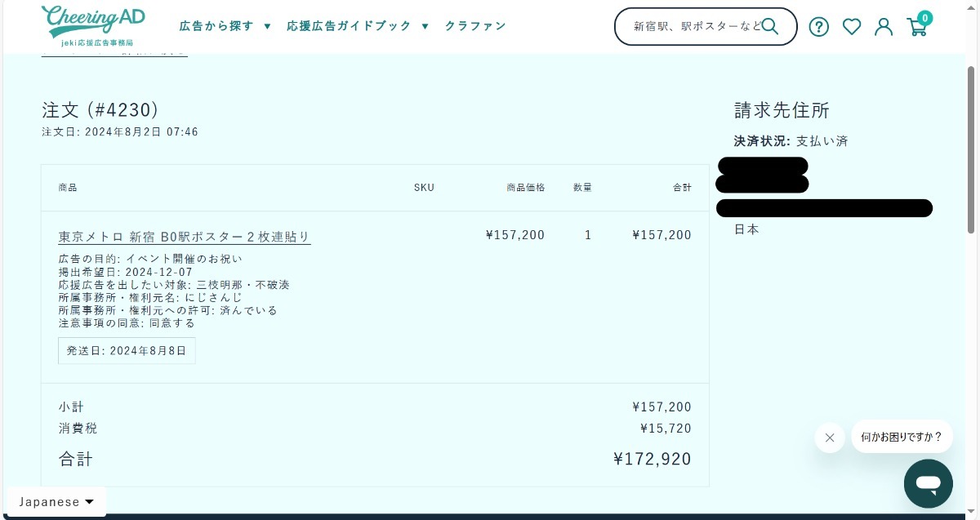Click the 何かお困りですか？ chat message
Viewport: 980px width, 520px height.
point(902,437)
